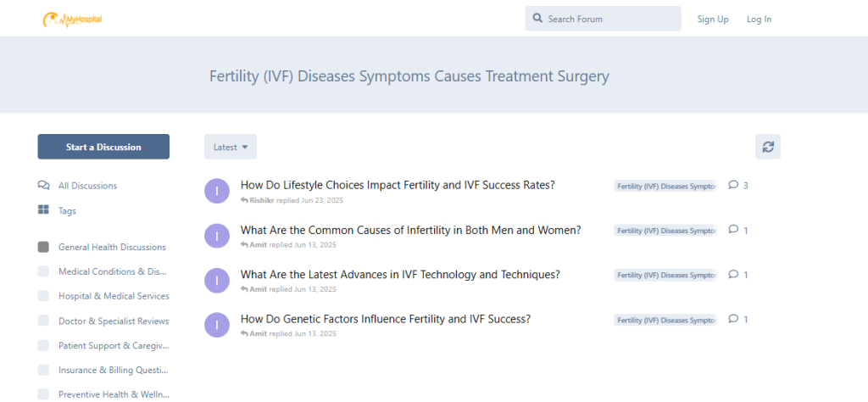
Task: Focus the Search Forum input field
Action: [610, 19]
